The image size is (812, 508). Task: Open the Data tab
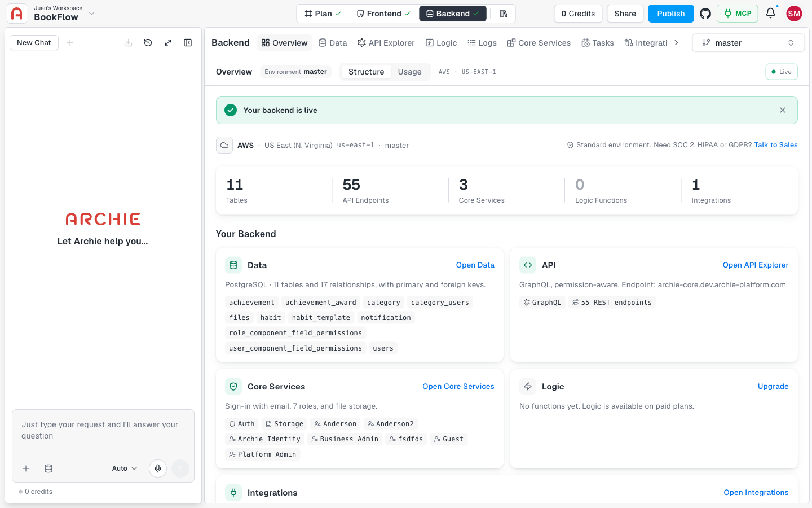point(333,43)
